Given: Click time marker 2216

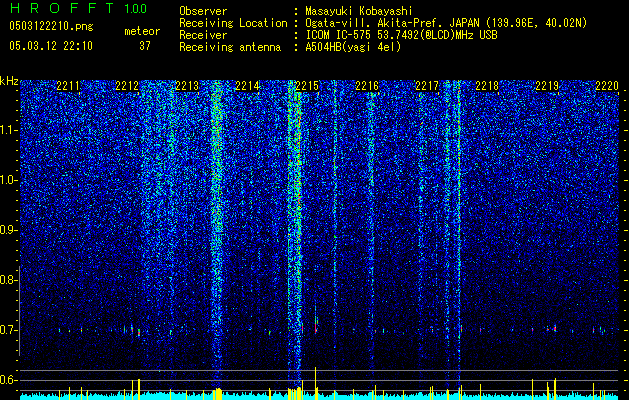Looking at the screenshot, I should [x=367, y=86].
